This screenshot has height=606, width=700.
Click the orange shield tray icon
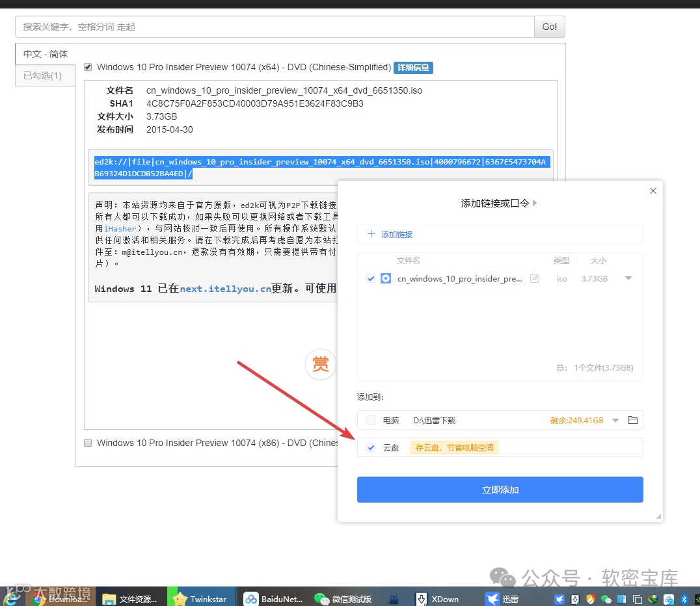pos(591,599)
